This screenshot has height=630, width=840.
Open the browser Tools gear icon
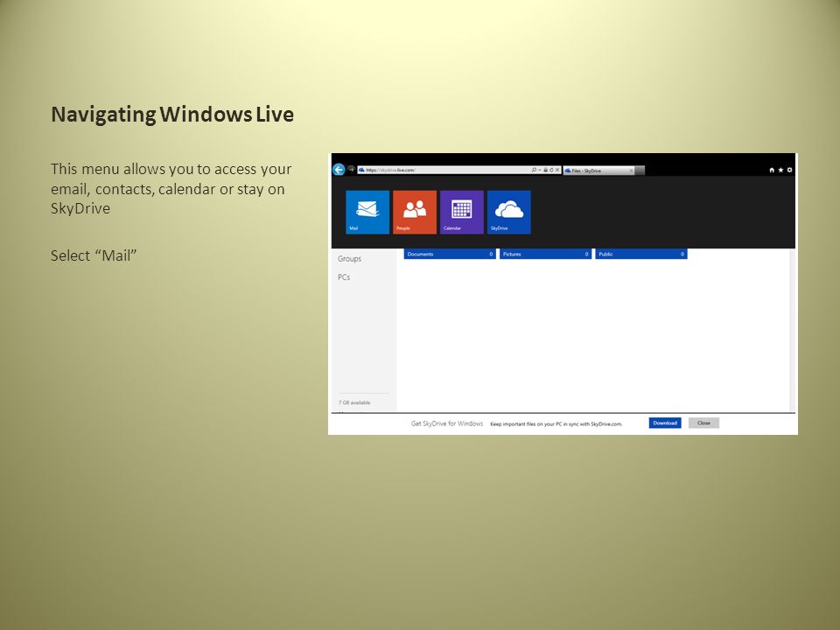click(x=789, y=170)
